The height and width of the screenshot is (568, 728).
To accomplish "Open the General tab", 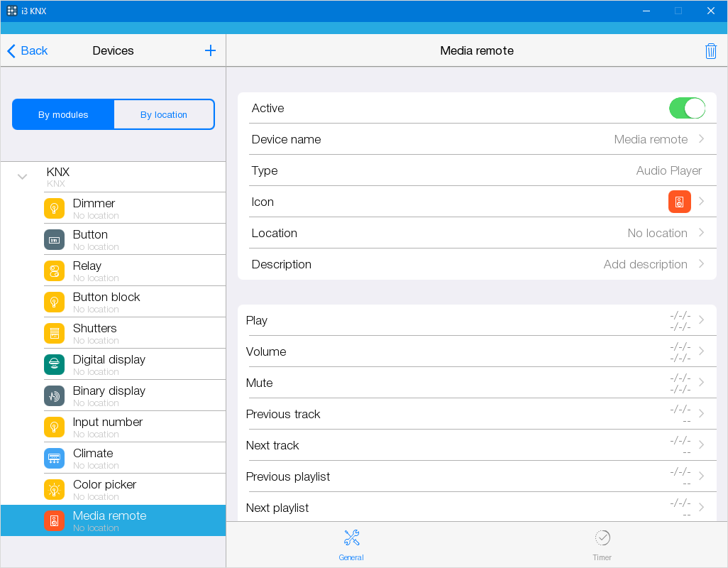I will click(351, 544).
